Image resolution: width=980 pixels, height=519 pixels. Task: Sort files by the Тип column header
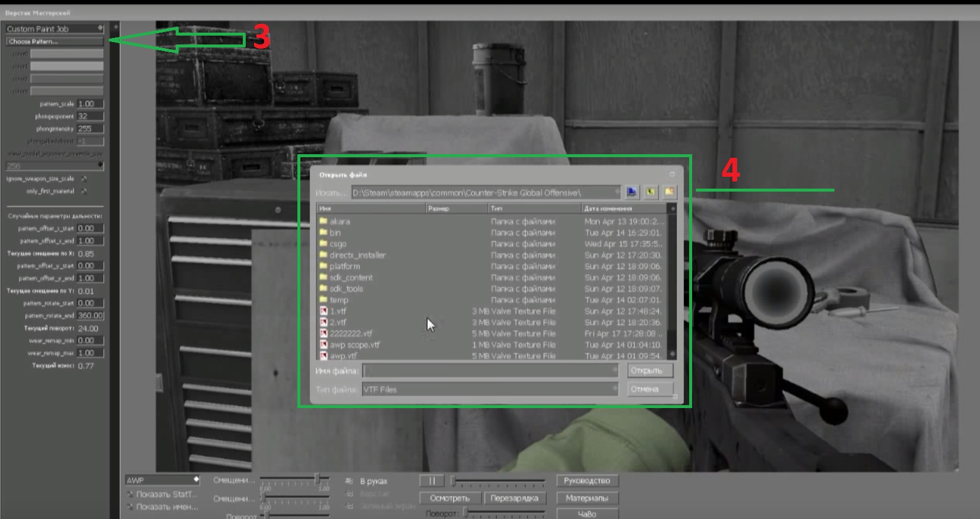535,208
